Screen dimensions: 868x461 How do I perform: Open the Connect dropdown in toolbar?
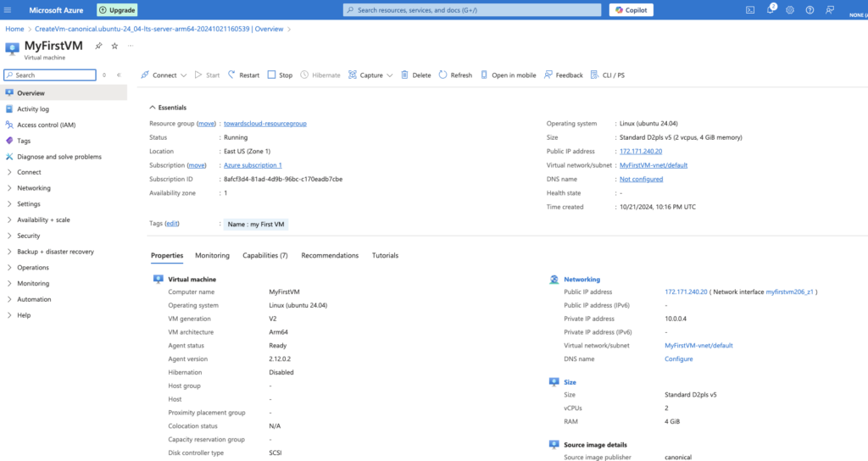164,75
